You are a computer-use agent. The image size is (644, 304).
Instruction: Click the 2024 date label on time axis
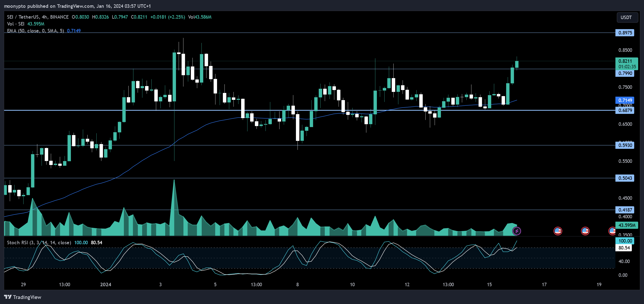[106, 285]
